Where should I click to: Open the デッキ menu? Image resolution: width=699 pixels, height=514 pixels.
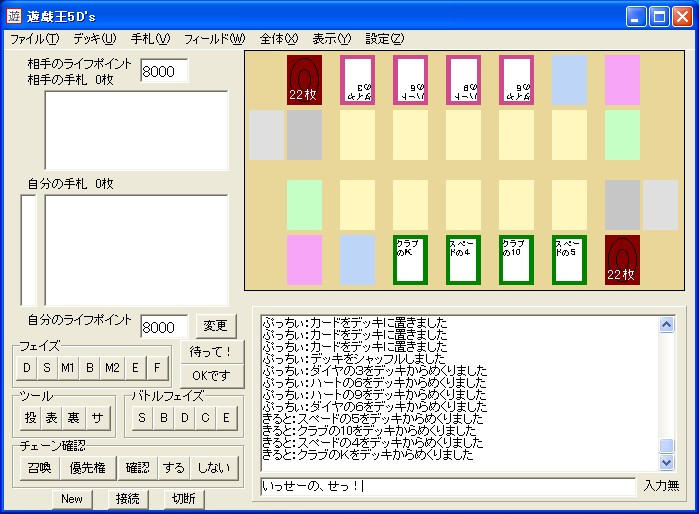(x=95, y=39)
